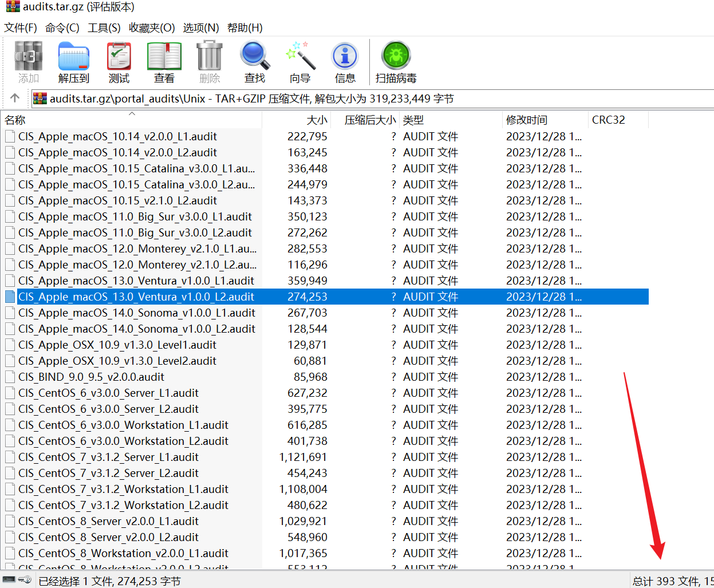Select CIS_Apple_macOS_10.15_v2.1.0_L2.audit
The height and width of the screenshot is (588, 714).
[x=117, y=200]
